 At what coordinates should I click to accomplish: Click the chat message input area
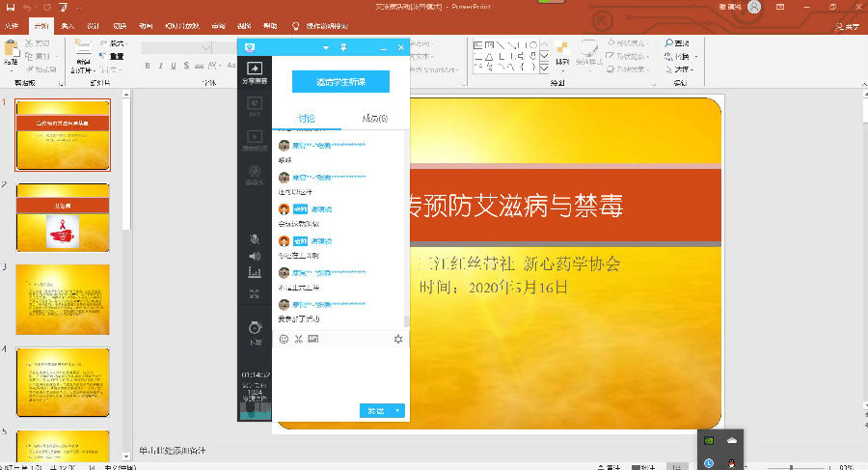coord(340,374)
